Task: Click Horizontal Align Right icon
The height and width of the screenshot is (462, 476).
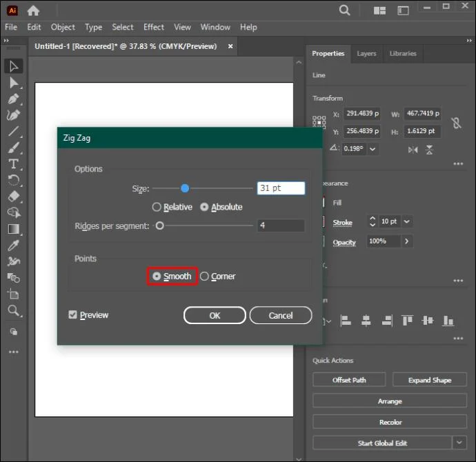Action: (387, 321)
